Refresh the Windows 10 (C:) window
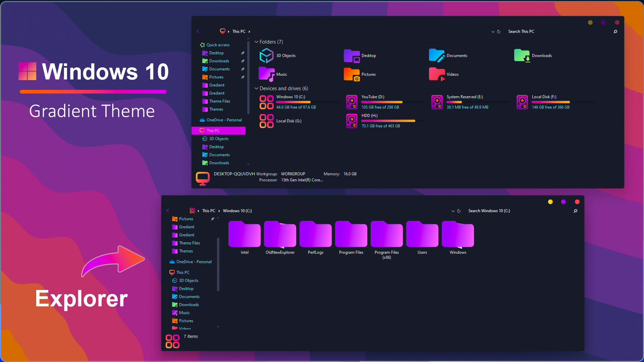Screen dimensions: 644x362 459,211
